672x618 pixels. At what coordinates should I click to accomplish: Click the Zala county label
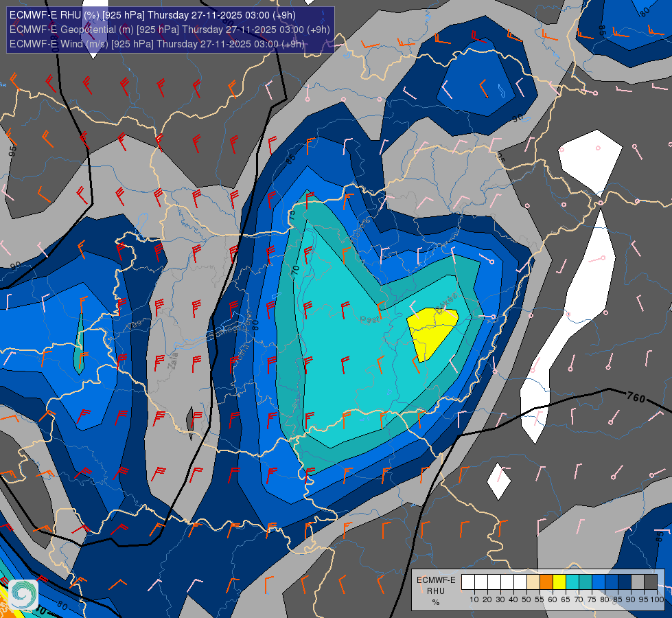[x=173, y=360]
